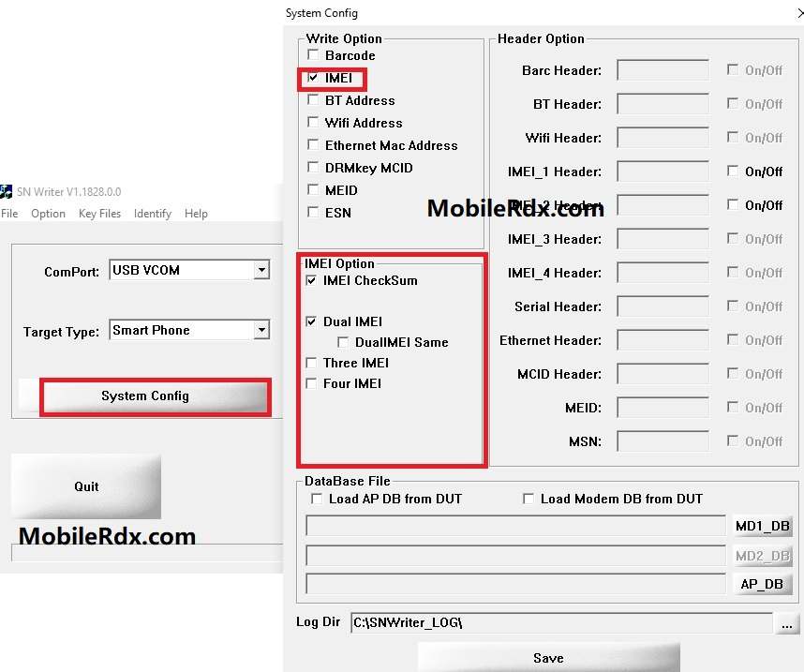Open the File menu
Viewport: 804px width, 672px height.
pos(9,214)
